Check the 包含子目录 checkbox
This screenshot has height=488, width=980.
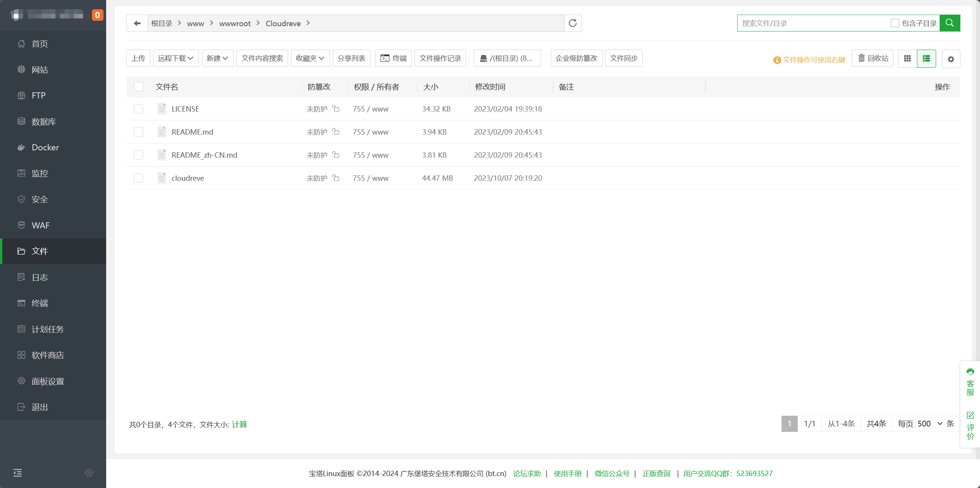click(x=895, y=23)
